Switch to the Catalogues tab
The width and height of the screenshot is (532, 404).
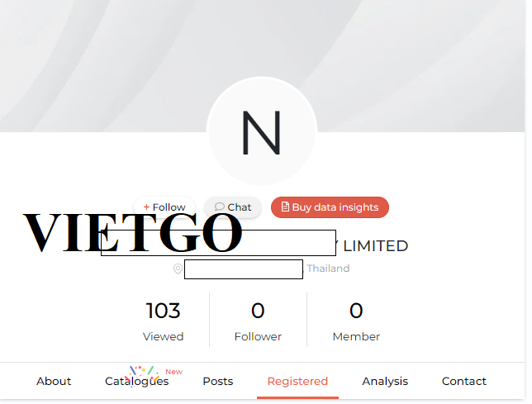[x=136, y=382]
